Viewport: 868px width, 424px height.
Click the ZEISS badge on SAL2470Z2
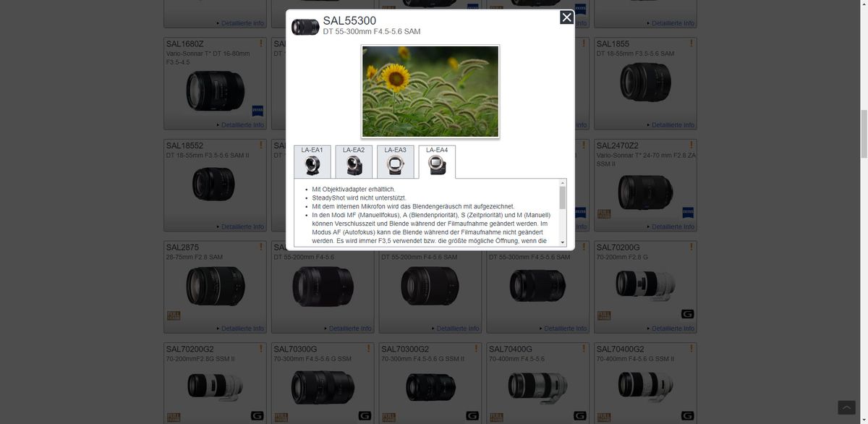pos(688,213)
